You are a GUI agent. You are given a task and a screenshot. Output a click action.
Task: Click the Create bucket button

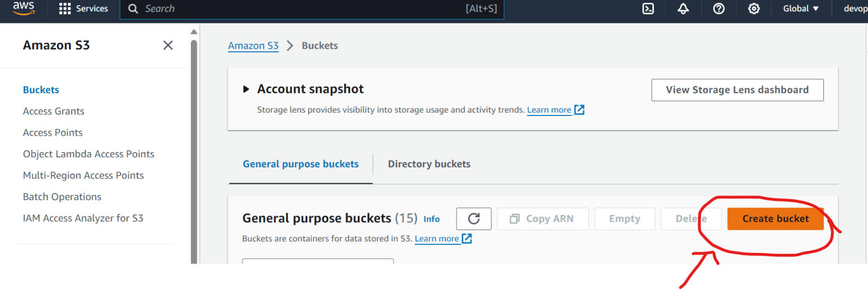775,219
